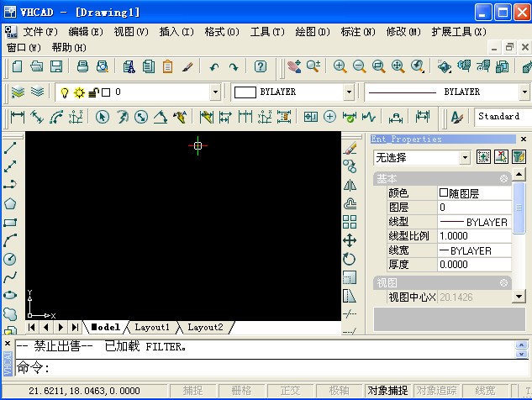Image resolution: width=532 pixels, height=400 pixels.
Task: Toggle the 栅格 grid display
Action: pyautogui.click(x=241, y=391)
